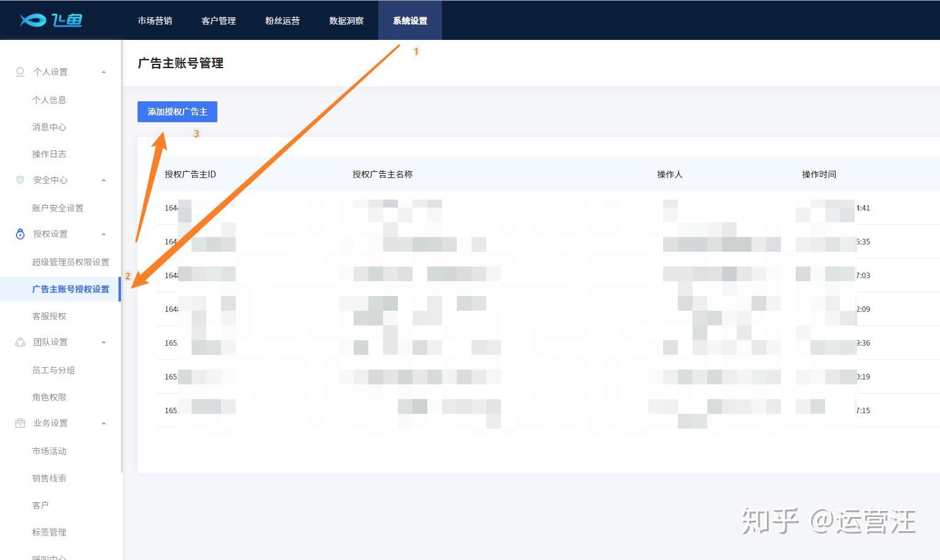Collapse the 个人设置 section arrow
The image size is (940, 560).
[x=104, y=72]
